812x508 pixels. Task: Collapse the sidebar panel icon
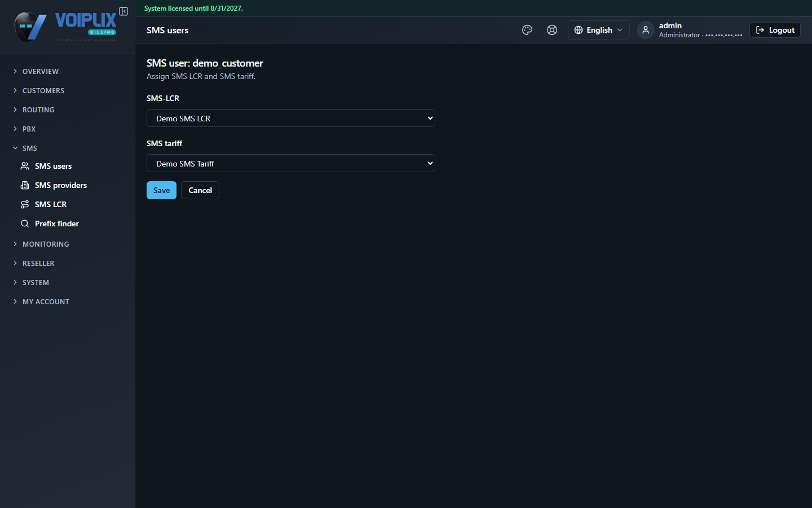[123, 11]
